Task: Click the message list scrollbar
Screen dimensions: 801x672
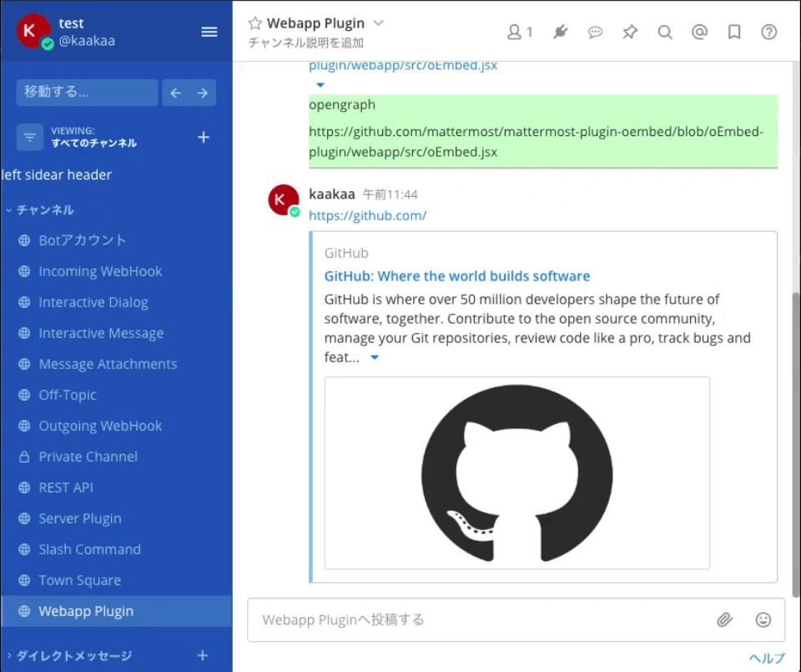Action: tap(795, 443)
